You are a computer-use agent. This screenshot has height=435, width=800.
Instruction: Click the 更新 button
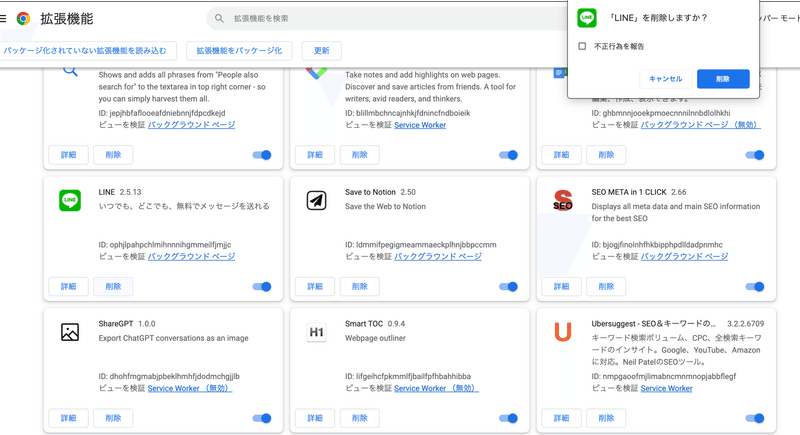321,51
